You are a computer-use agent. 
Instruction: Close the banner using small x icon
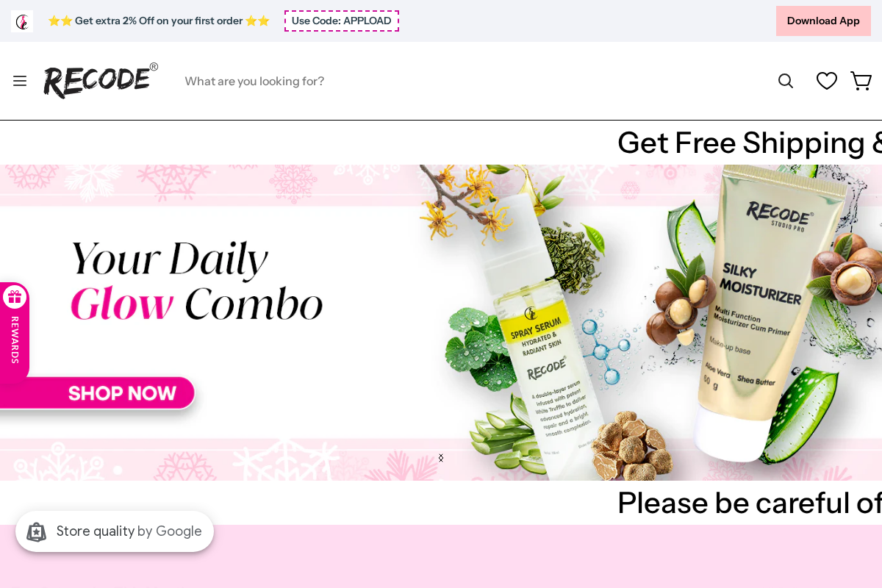(441, 458)
